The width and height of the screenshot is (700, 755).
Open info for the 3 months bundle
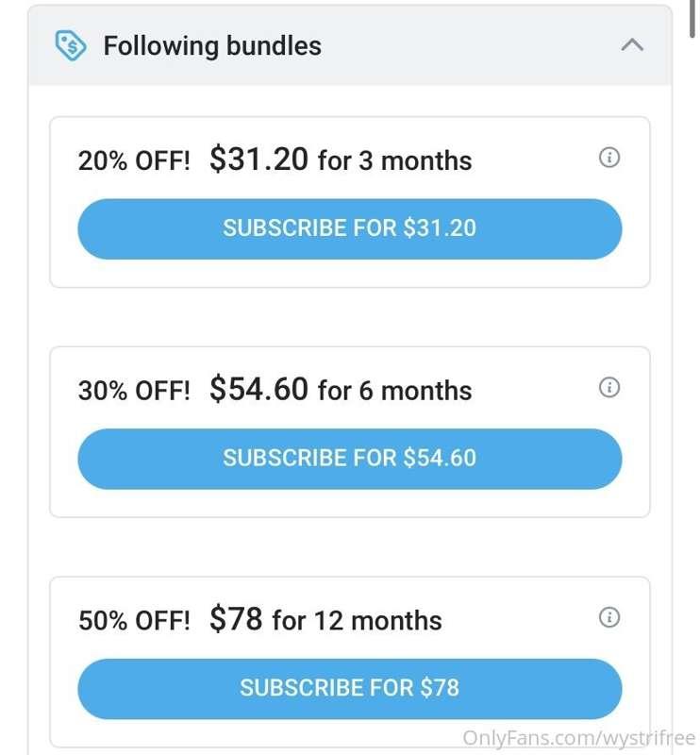(609, 158)
